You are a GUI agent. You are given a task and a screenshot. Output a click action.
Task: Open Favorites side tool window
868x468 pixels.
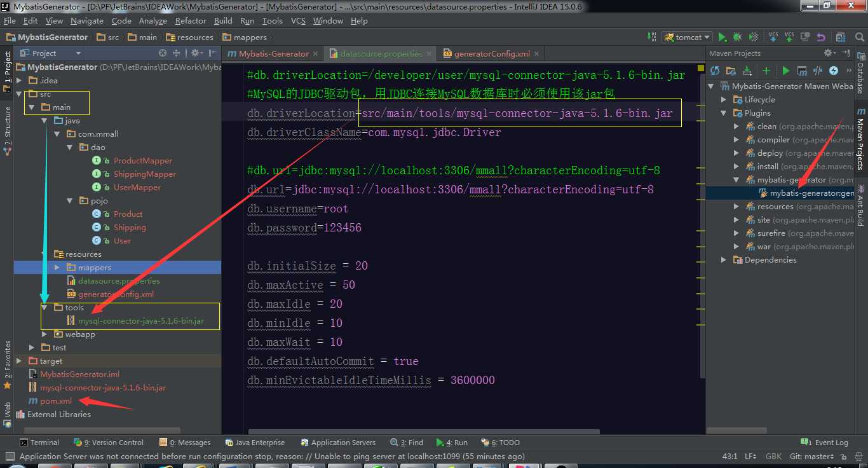(7, 364)
